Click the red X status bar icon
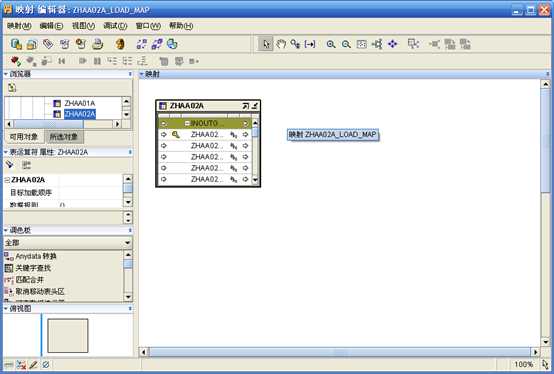The image size is (554, 374). (21, 364)
